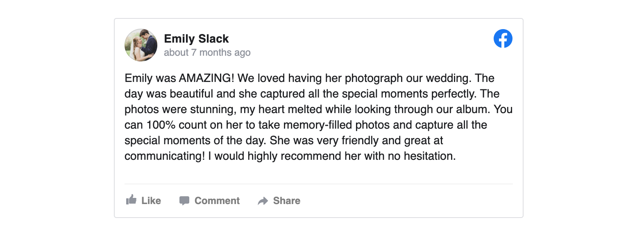Screen dimensions: 644x236
Task: Open Emily Slack's round profile photo
Action: point(141,45)
